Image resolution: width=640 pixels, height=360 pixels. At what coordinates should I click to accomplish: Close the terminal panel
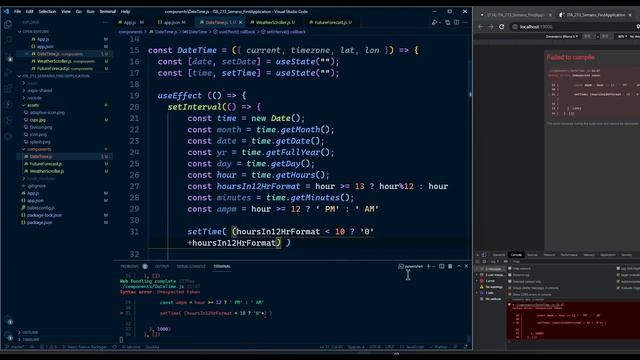(x=466, y=266)
